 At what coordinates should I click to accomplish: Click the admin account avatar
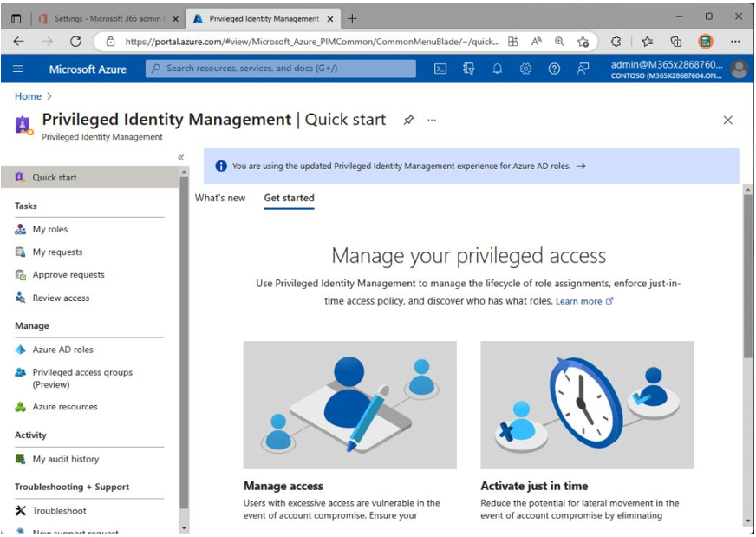[740, 69]
